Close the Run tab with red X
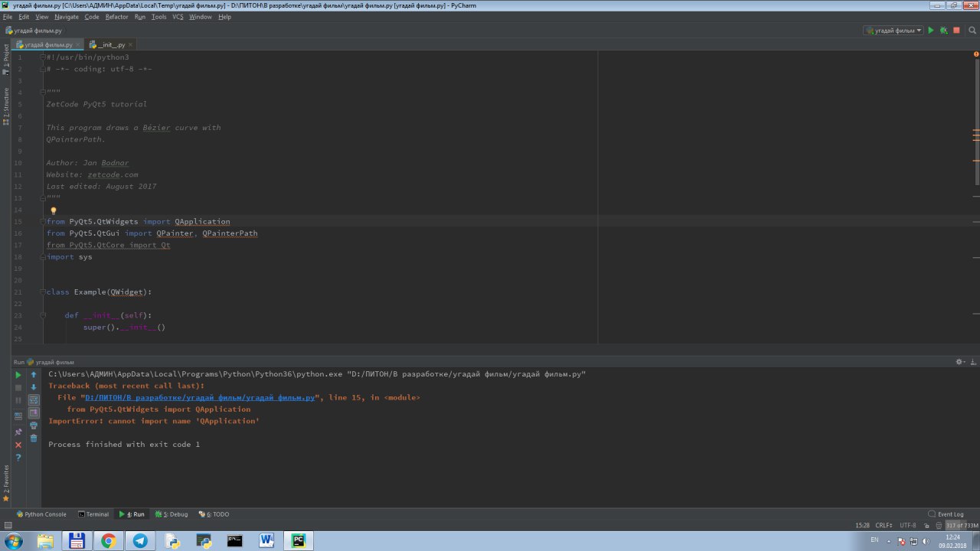The image size is (980, 551). click(18, 445)
